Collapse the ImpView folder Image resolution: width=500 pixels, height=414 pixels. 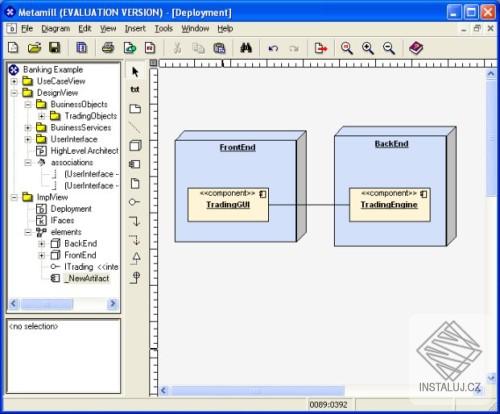[x=14, y=197]
